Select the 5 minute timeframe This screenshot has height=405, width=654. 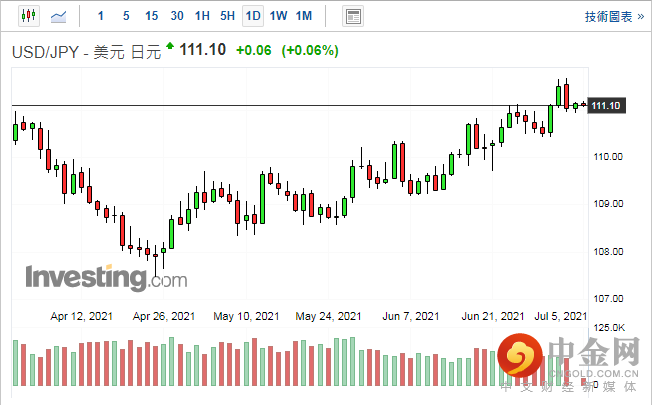[x=126, y=16]
